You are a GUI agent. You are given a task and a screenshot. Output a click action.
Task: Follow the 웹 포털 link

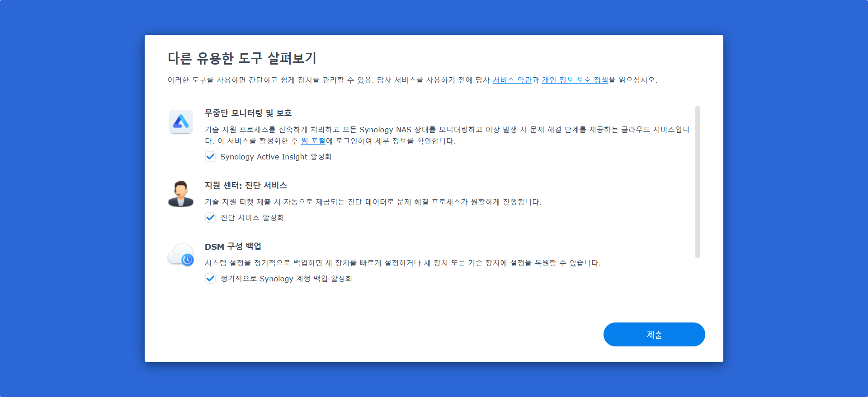point(313,141)
